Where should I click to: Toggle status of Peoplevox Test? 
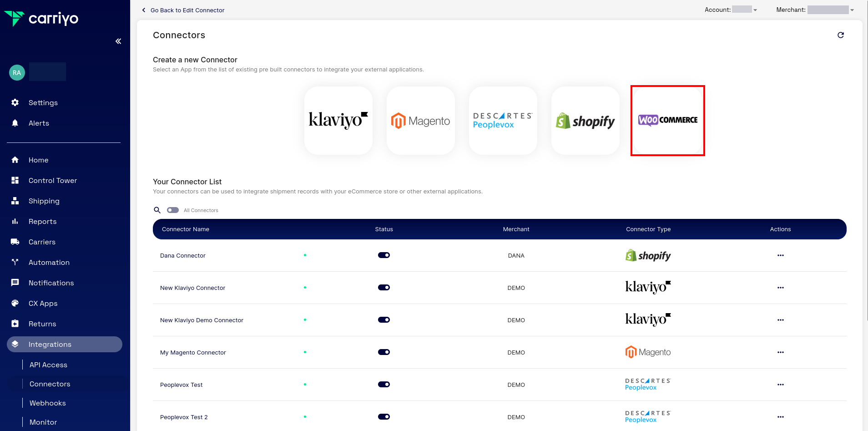(x=384, y=385)
